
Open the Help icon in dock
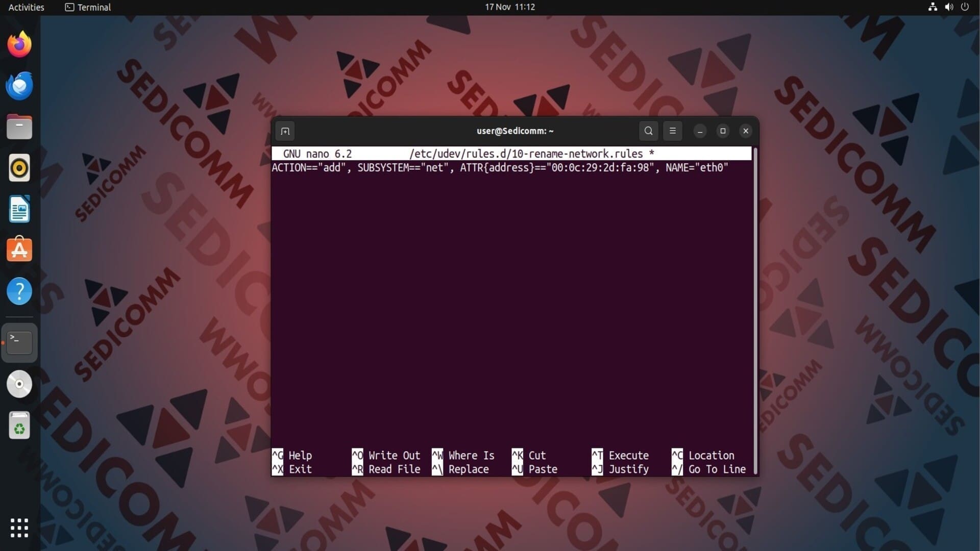point(19,291)
